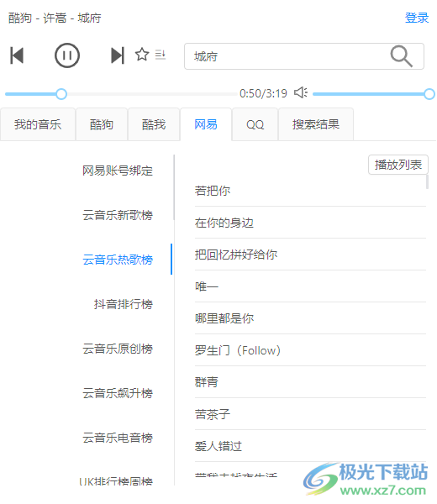Click the magnifier search icon

point(402,56)
